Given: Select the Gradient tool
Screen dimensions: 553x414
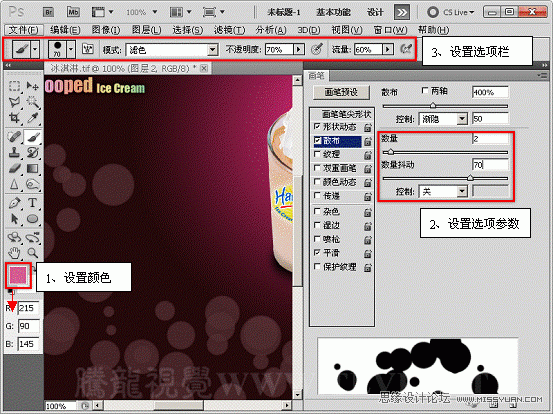Looking at the screenshot, I should tap(32, 169).
